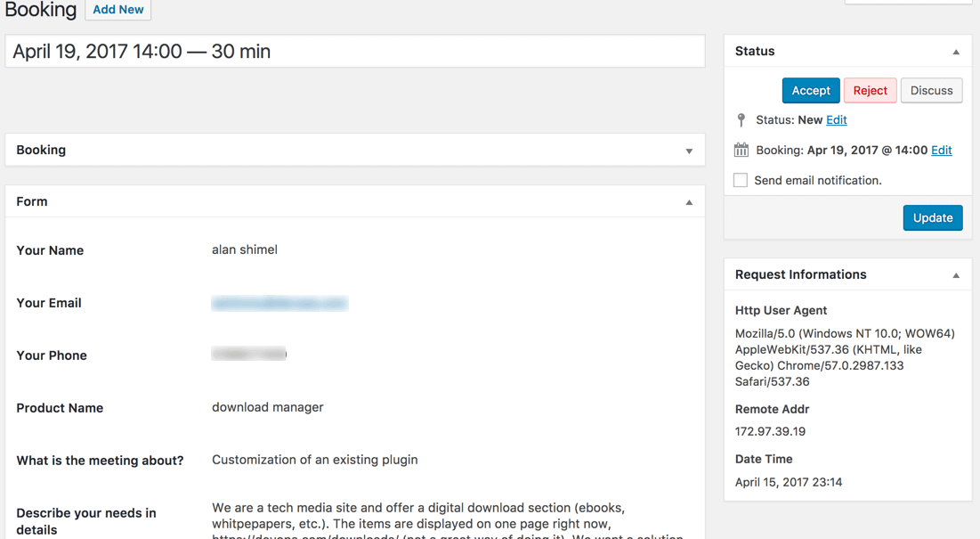Image resolution: width=980 pixels, height=539 pixels.
Task: Collapse the Form panel
Action: pyautogui.click(x=689, y=202)
